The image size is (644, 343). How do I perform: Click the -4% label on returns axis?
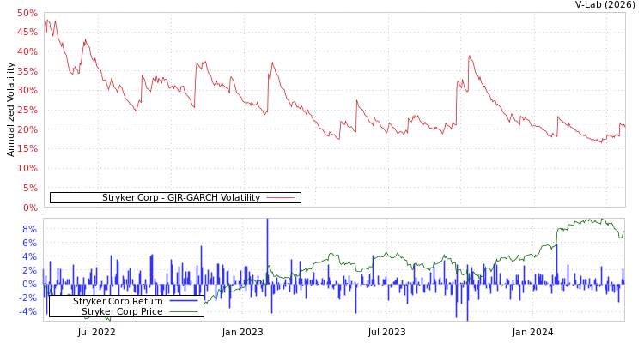tap(27, 312)
